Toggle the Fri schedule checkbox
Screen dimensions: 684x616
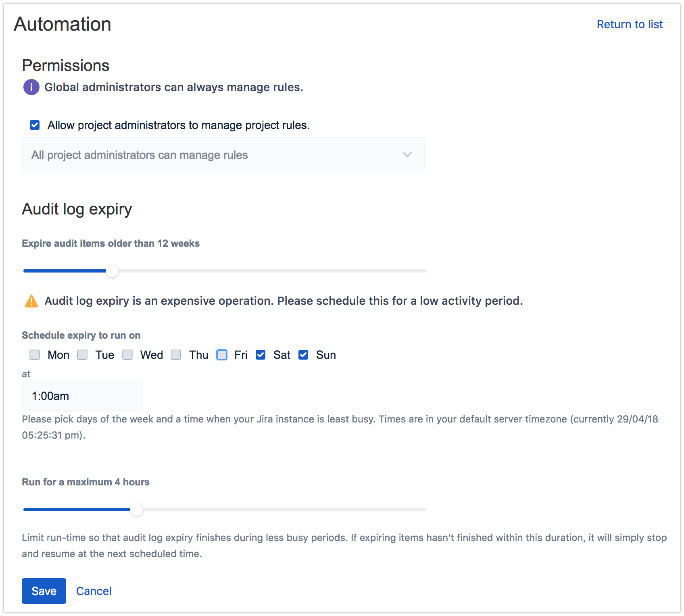coord(222,355)
